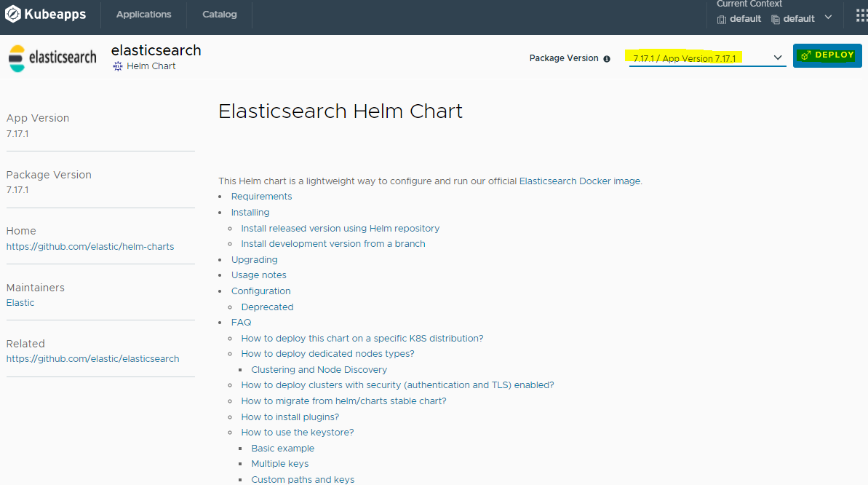This screenshot has width=868, height=485.
Task: Click the Package Version info icon
Action: 607,59
